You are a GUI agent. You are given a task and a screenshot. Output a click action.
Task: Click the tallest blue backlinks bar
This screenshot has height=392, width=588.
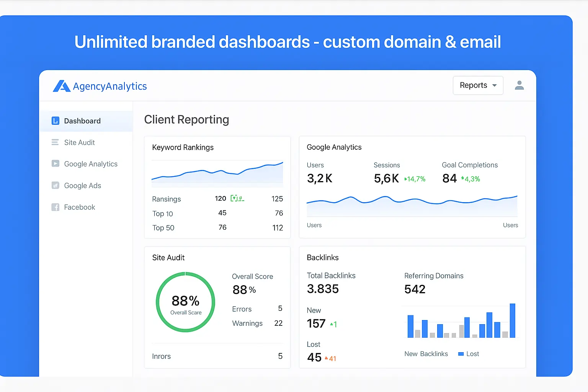(x=512, y=320)
